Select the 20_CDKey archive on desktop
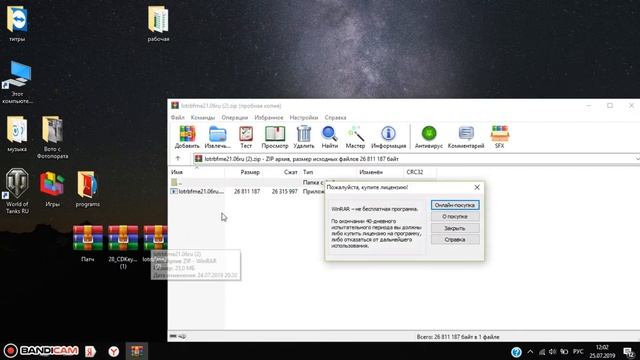 click(x=123, y=247)
